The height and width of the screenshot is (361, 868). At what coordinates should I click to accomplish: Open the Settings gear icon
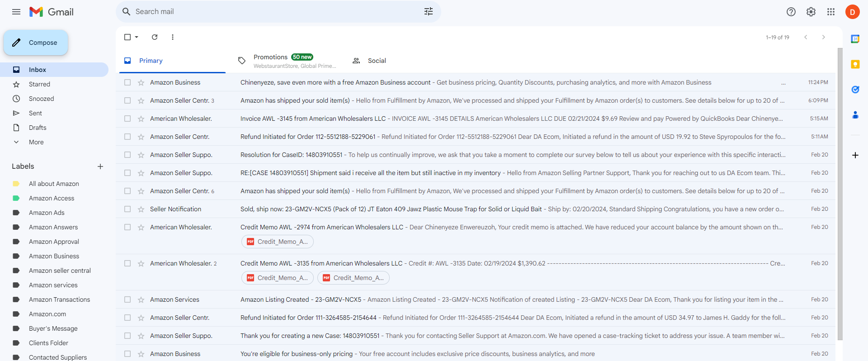811,12
